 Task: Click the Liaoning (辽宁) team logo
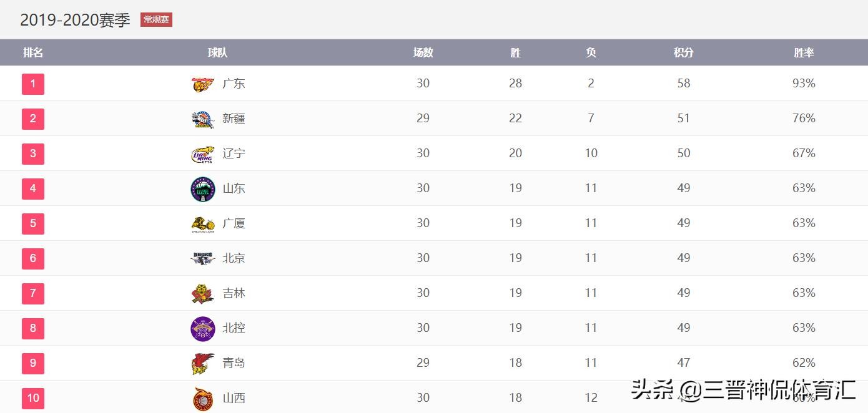click(x=203, y=153)
